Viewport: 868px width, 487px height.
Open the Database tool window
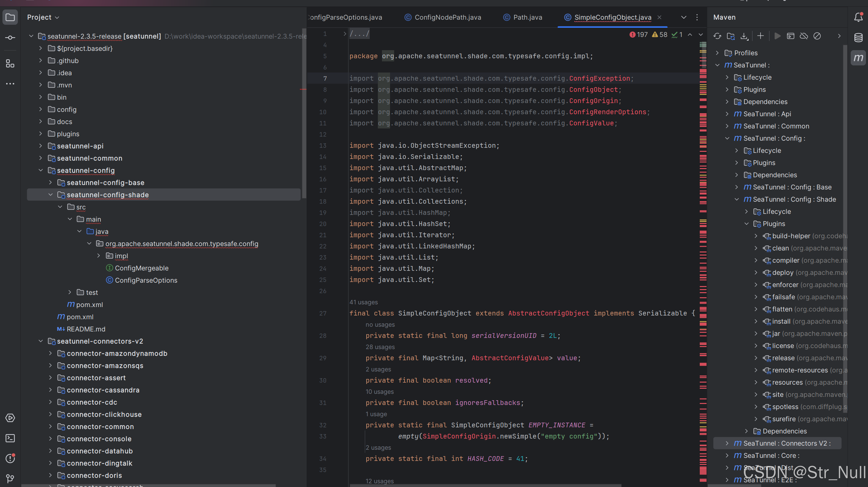coord(858,38)
